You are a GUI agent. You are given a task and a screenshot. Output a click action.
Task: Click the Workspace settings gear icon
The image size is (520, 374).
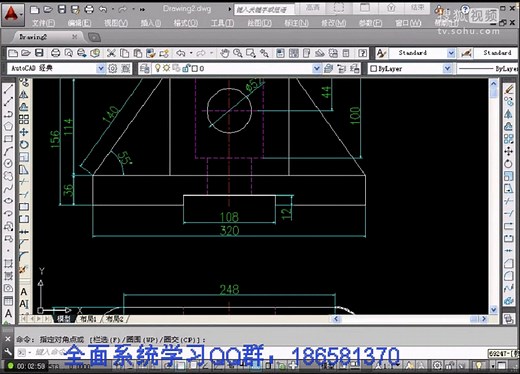pos(113,69)
